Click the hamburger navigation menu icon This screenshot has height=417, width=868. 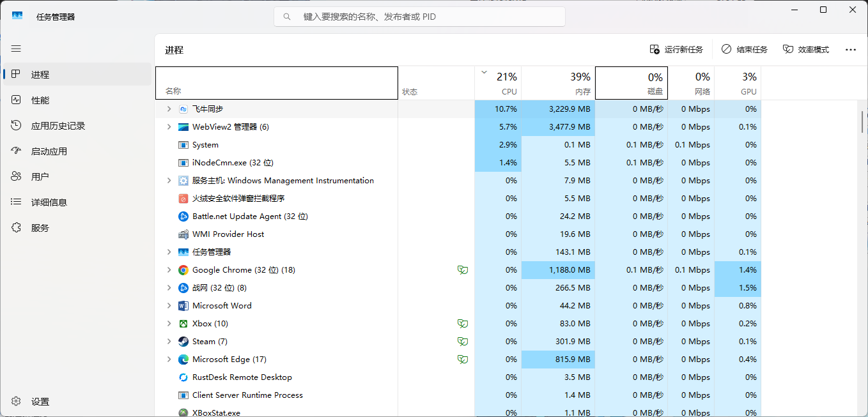(x=16, y=49)
